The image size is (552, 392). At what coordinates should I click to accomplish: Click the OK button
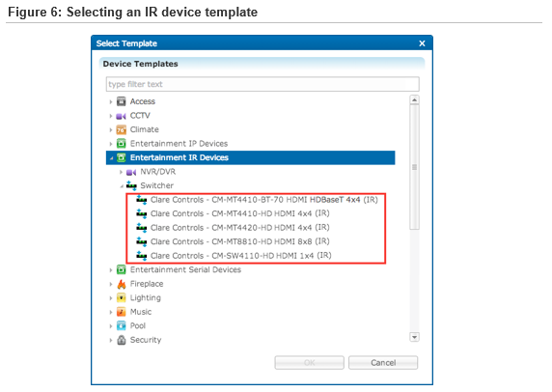[x=309, y=362]
